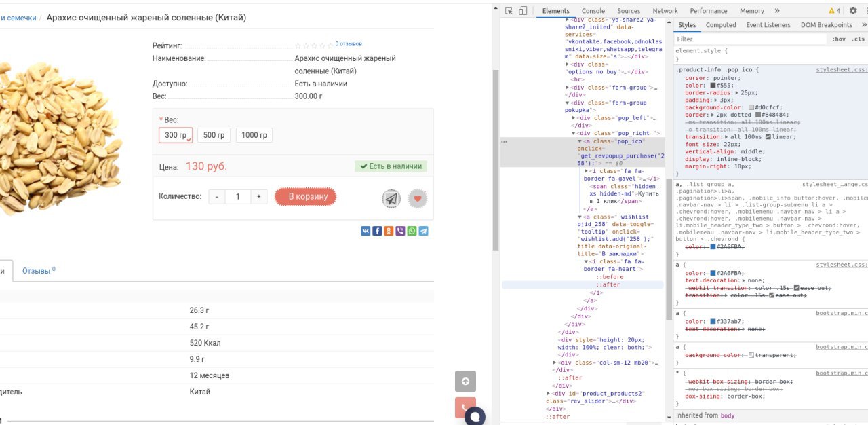The image size is (868, 425).
Task: Toggle the device toolbar icon
Action: pos(523,11)
